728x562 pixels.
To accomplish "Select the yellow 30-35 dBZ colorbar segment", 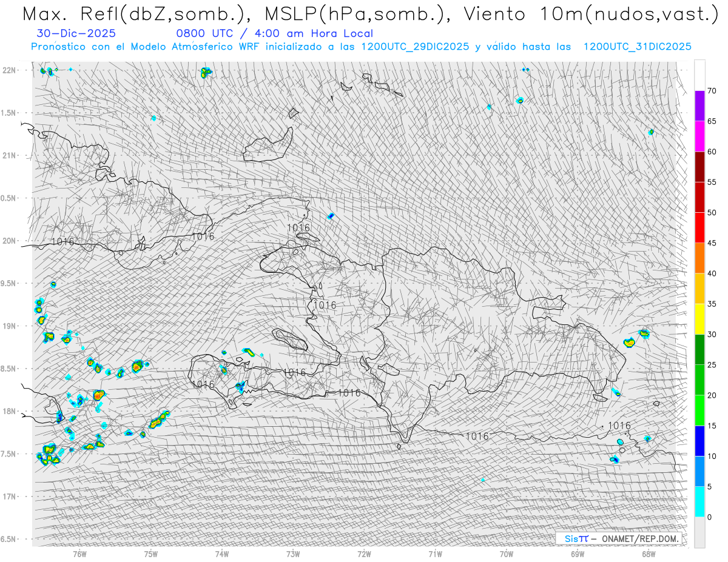I will tap(699, 319).
